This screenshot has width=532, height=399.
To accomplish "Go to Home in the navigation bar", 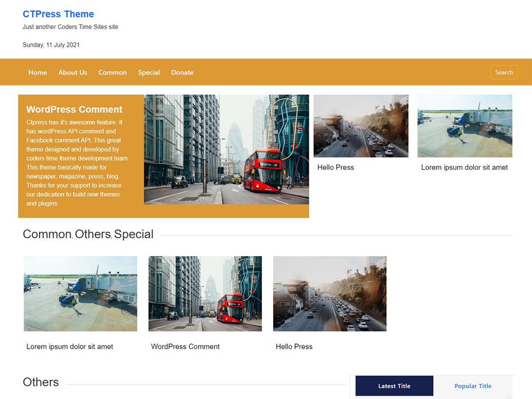I will [x=38, y=72].
